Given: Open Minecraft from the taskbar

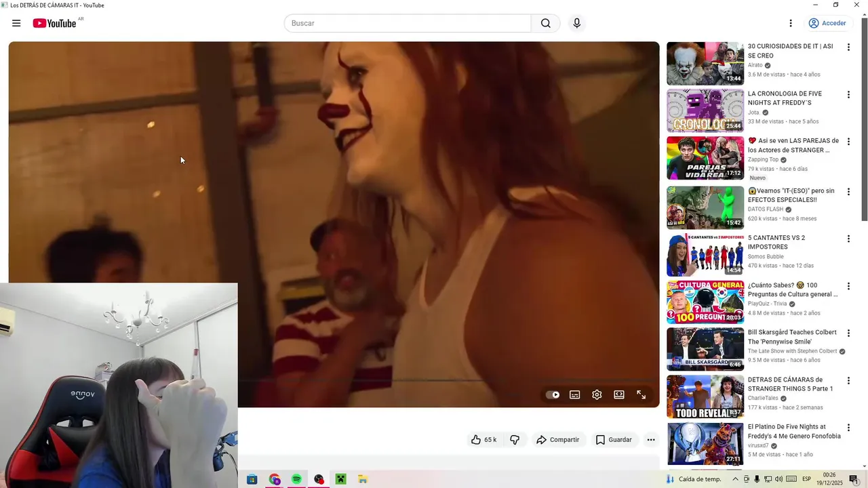Looking at the screenshot, I should 340,479.
